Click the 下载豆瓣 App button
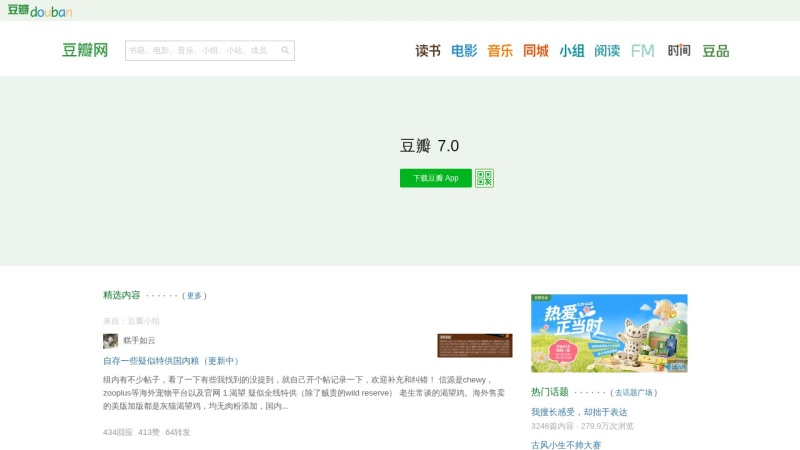800x450 pixels. point(436,178)
